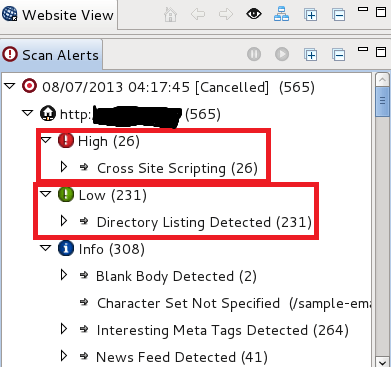The width and height of the screenshot is (391, 367).
Task: Select the Low (231) row
Action: (113, 195)
